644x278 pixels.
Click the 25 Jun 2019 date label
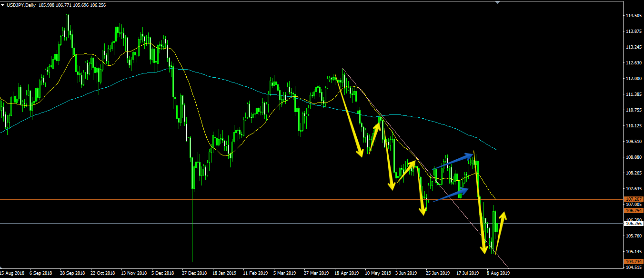[x=438, y=274]
